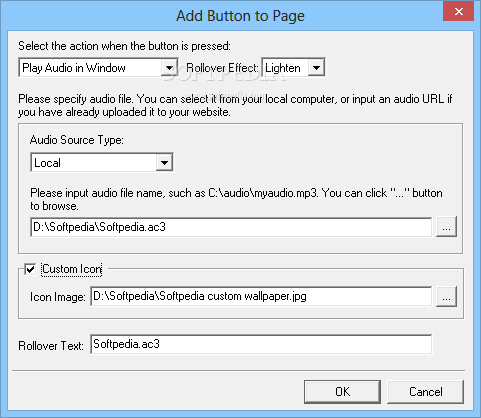
Task: Browse for audio file with ... button
Action: 446,227
